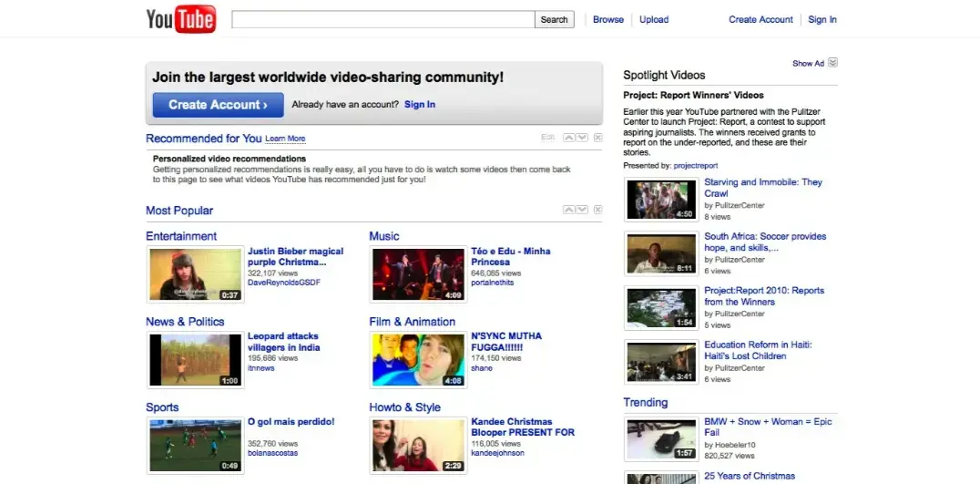The width and height of the screenshot is (980, 484).
Task: Click the Search button
Action: pos(555,19)
